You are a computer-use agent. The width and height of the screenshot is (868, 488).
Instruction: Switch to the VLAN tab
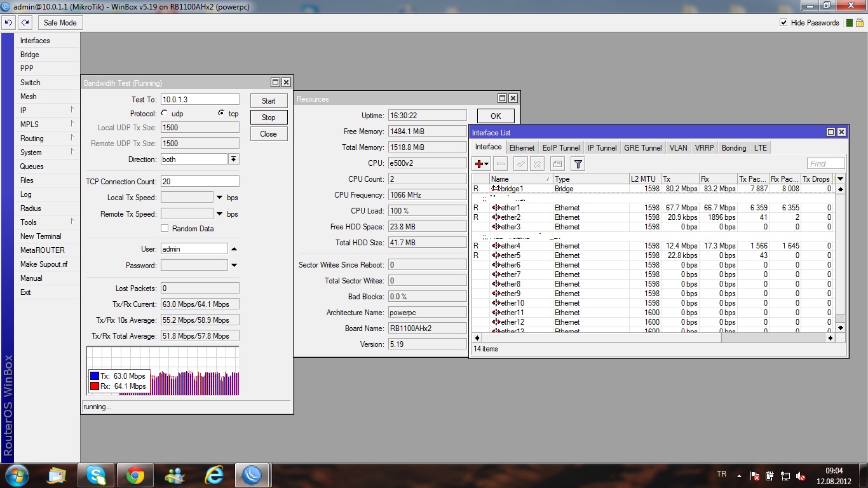(x=678, y=147)
